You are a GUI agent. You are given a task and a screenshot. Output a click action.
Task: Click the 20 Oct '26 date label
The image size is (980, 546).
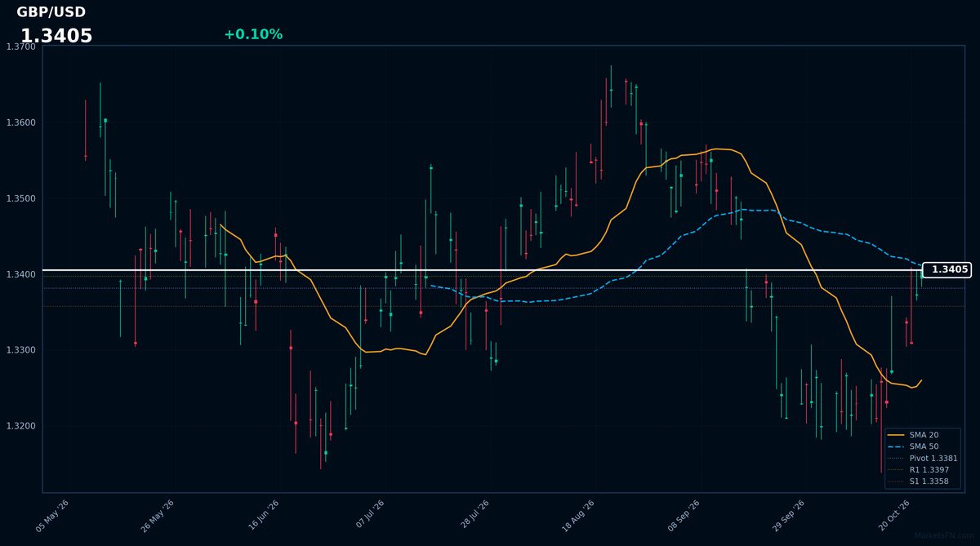click(894, 516)
